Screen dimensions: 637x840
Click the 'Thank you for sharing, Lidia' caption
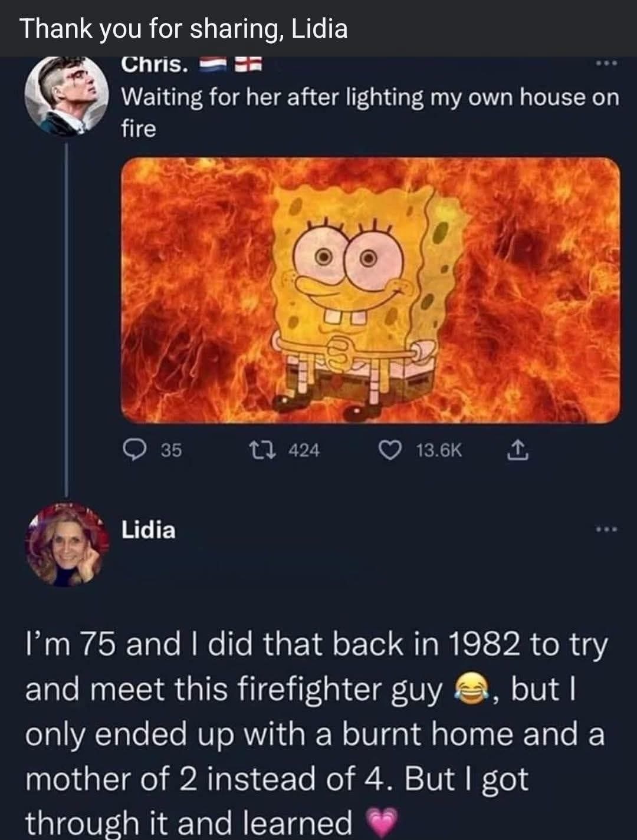[x=184, y=28]
